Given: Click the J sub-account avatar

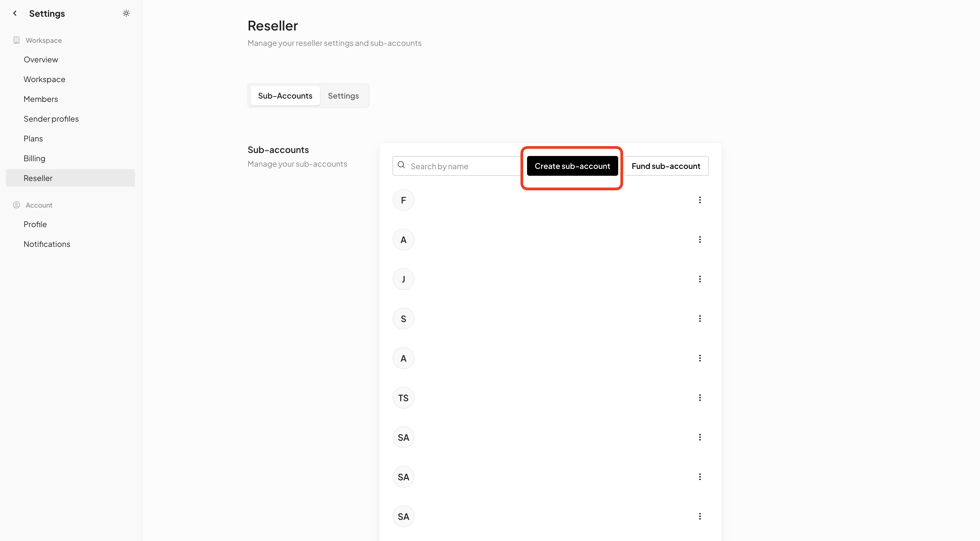Looking at the screenshot, I should pos(403,279).
